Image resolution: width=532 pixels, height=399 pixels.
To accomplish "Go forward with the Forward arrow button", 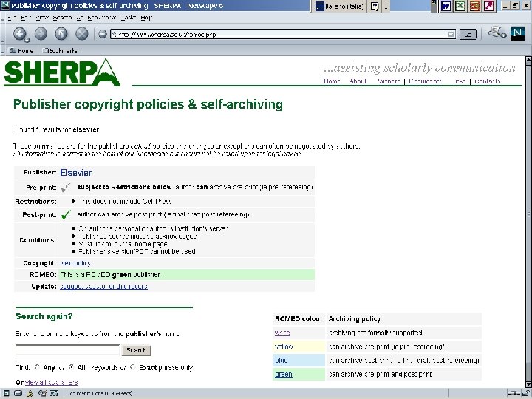I will [x=41, y=34].
